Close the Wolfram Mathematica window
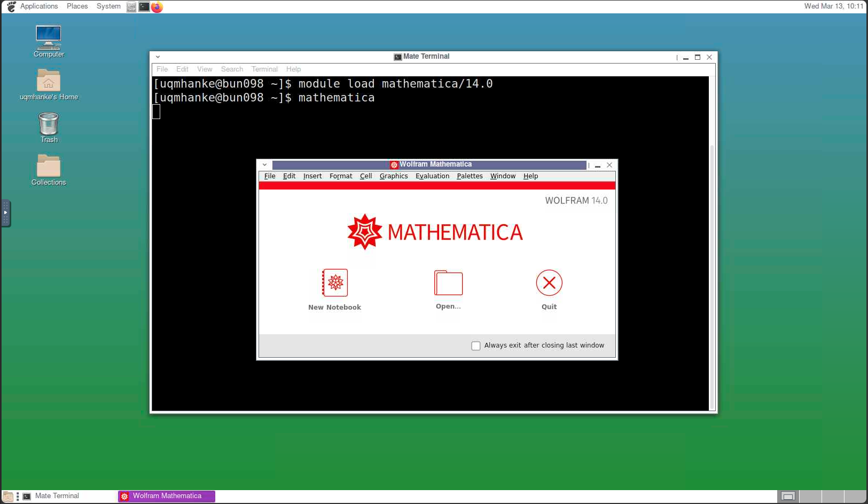Screen dimensions: 868x504 (x=609, y=165)
